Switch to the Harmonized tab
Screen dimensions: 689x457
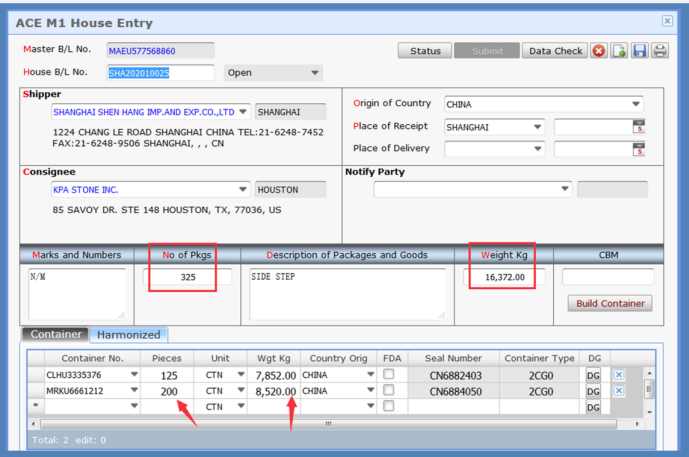coord(128,335)
